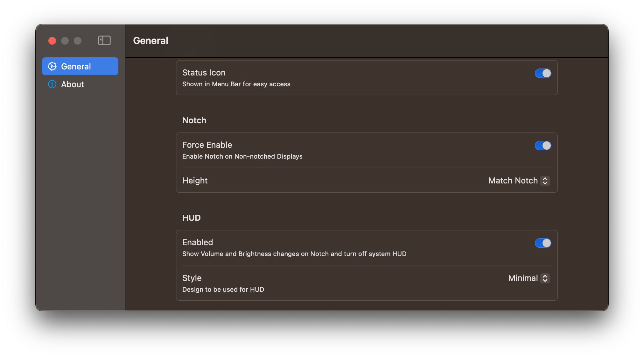Toggle the HUD Enabled switch
This screenshot has width=644, height=358.
(x=543, y=243)
